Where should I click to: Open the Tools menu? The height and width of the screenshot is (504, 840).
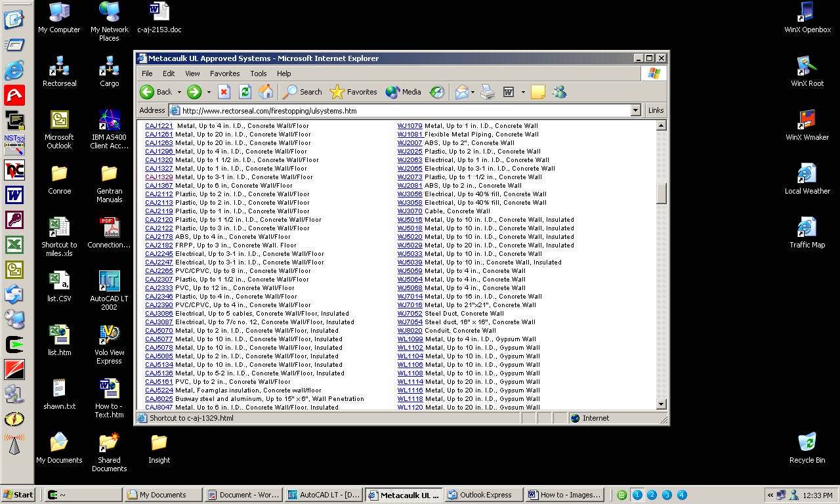pyautogui.click(x=259, y=73)
